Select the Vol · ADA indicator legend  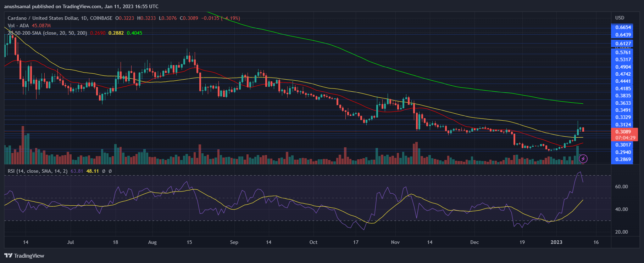tap(18, 25)
